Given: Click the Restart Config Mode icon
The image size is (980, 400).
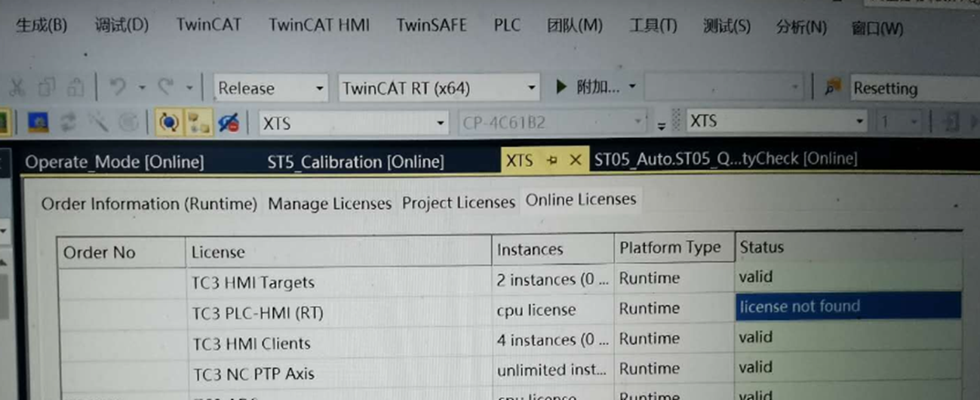Looking at the screenshot, I should click(69, 122).
